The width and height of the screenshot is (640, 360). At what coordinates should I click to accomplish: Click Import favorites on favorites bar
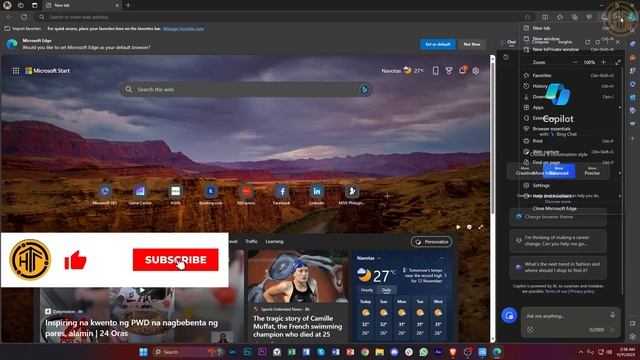point(23,29)
